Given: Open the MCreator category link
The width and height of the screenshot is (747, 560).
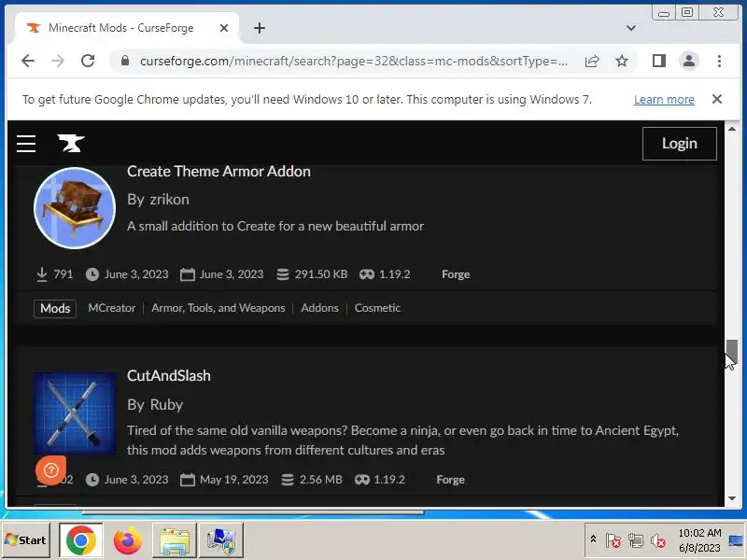Looking at the screenshot, I should tap(112, 308).
